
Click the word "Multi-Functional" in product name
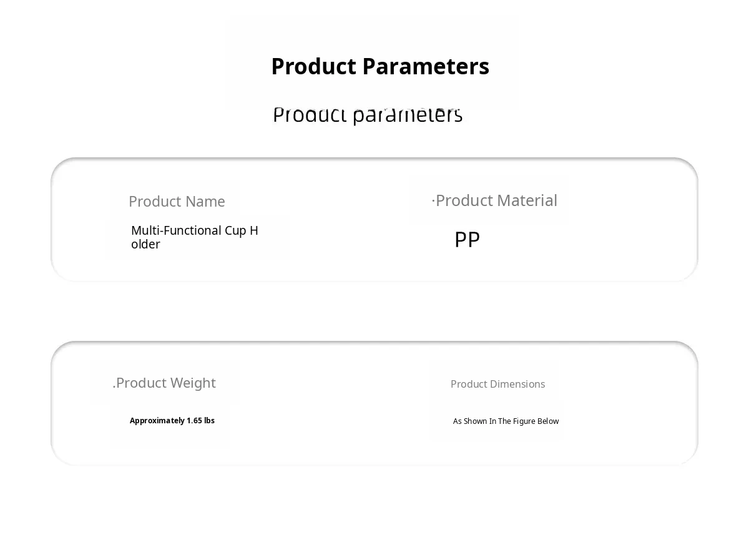176,230
